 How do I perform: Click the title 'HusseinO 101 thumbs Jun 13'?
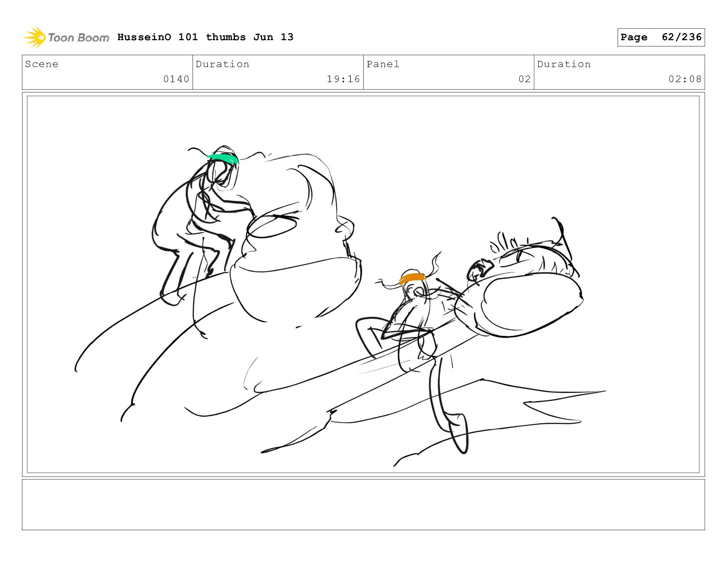point(205,37)
